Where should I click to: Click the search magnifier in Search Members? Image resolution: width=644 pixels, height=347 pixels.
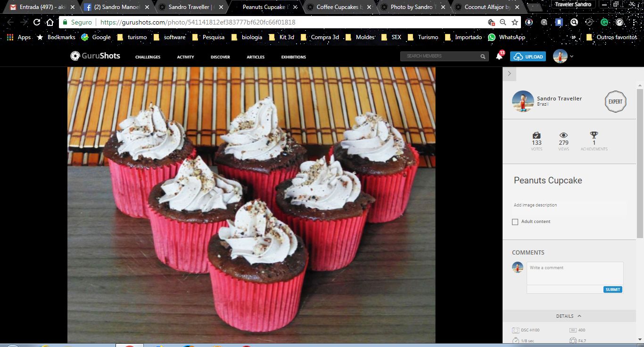click(483, 57)
